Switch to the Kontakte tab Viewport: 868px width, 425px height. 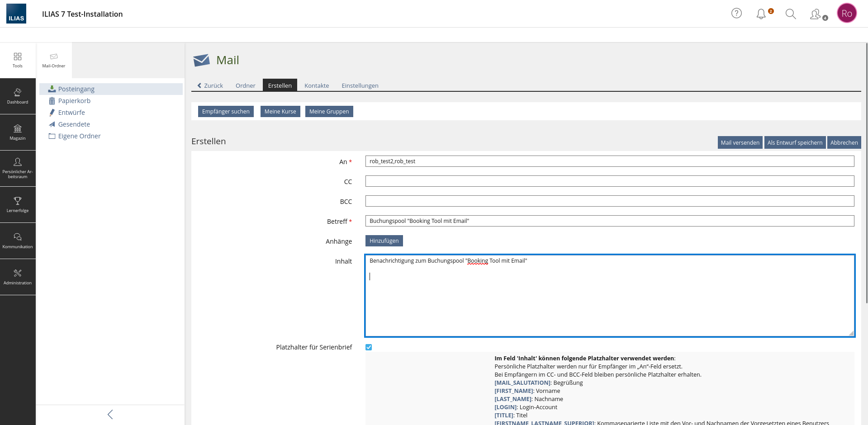(317, 85)
